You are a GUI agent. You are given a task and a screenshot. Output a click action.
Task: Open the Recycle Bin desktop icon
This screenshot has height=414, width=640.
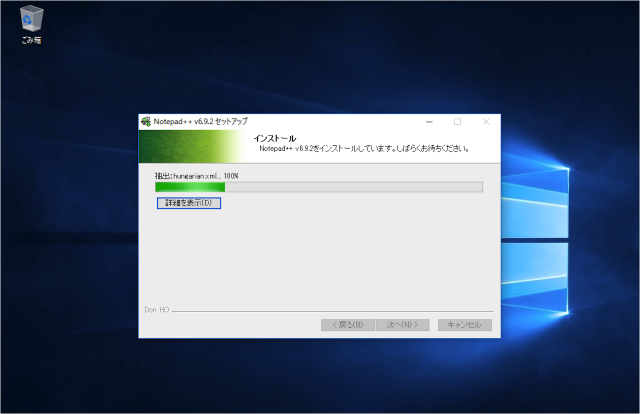[x=31, y=24]
